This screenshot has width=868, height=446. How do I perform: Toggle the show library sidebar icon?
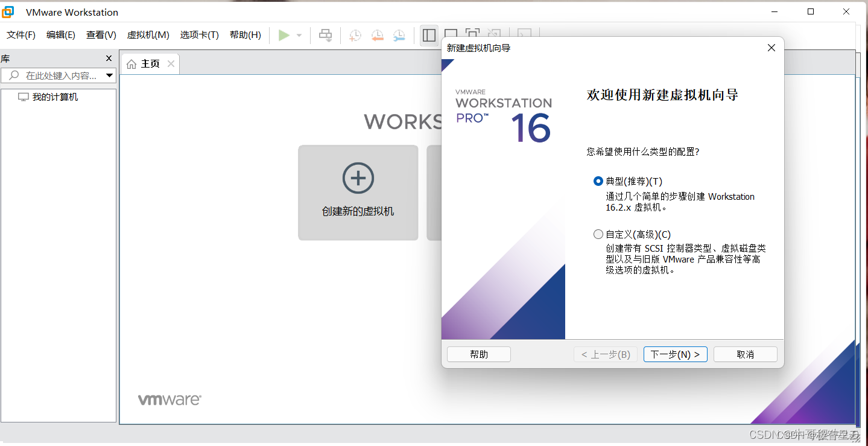tap(429, 35)
